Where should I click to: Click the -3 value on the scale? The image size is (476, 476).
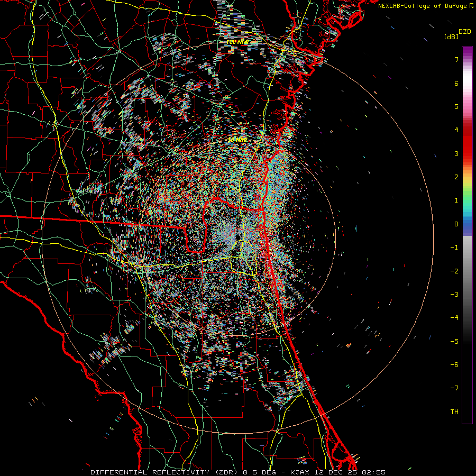454,295
